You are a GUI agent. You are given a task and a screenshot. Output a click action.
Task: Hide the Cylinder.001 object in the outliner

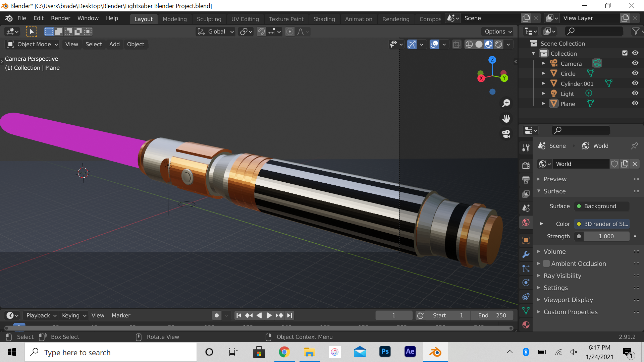[635, 83]
